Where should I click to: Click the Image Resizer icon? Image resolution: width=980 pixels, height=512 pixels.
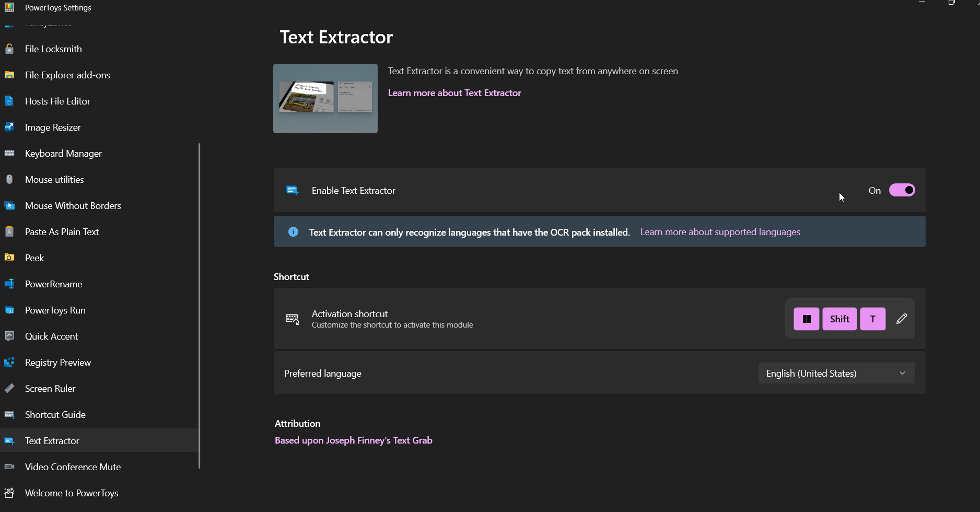point(9,127)
